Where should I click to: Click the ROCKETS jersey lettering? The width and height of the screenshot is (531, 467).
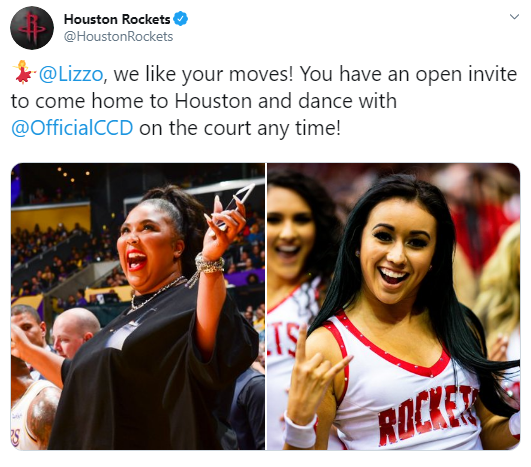coord(428,415)
